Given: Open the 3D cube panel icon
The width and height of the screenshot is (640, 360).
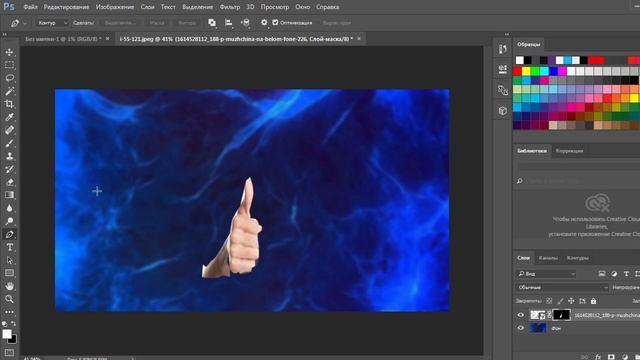Looking at the screenshot, I should click(x=503, y=111).
